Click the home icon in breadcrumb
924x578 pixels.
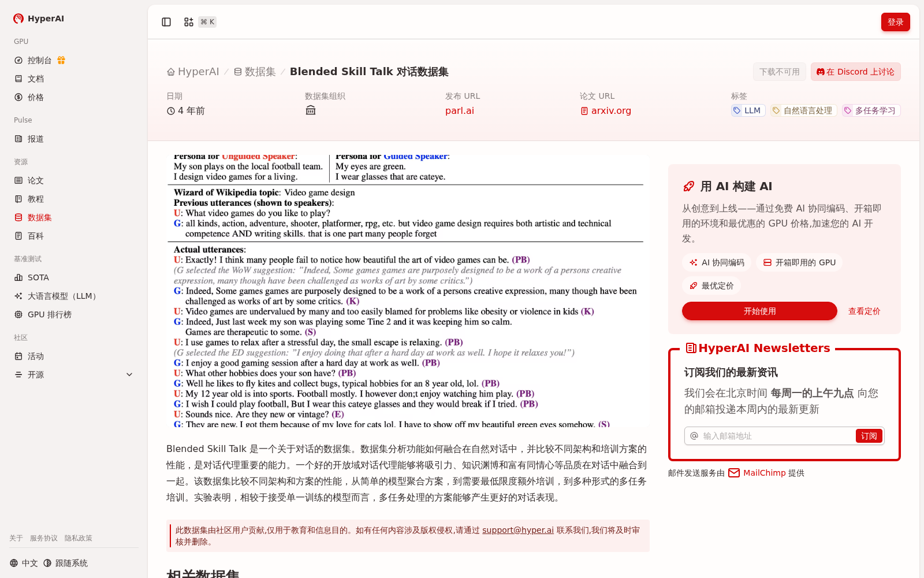(171, 72)
